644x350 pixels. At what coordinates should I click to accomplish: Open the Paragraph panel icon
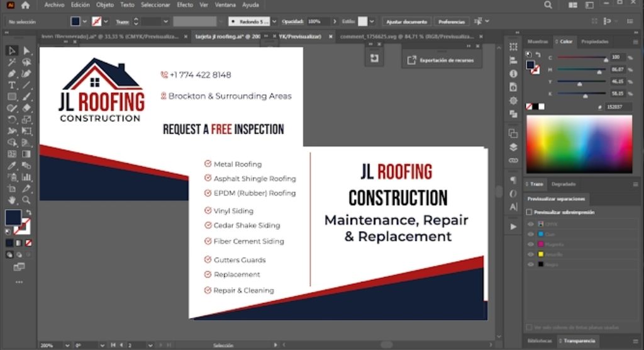513,180
